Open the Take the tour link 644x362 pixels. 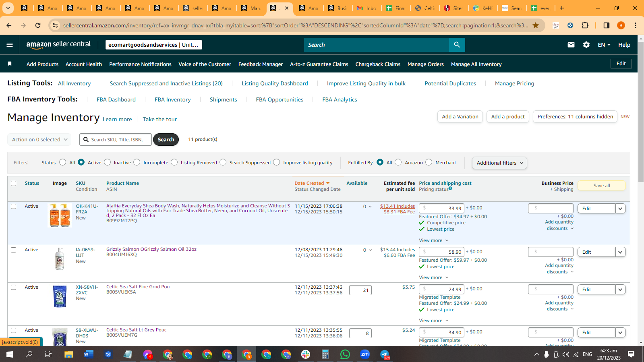click(159, 119)
